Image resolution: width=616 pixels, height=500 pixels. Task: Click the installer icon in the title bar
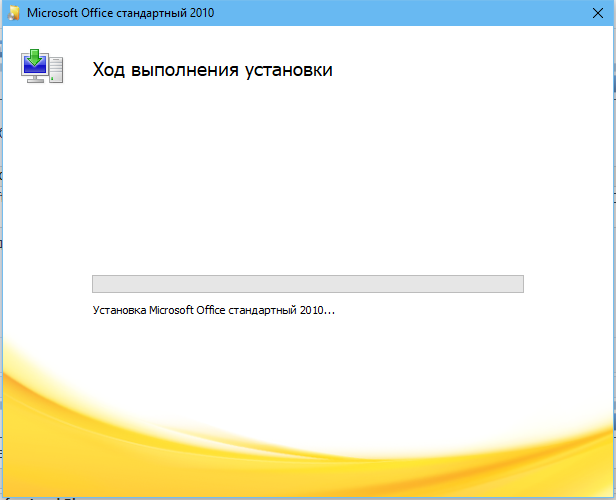point(14,13)
